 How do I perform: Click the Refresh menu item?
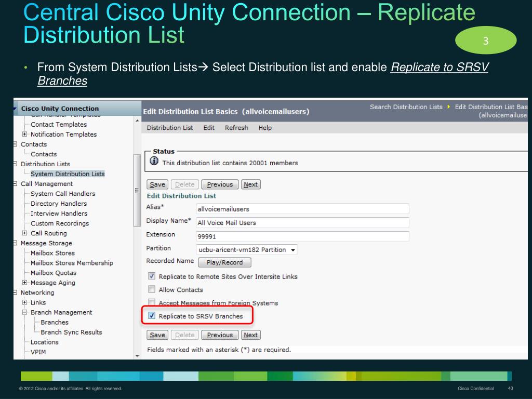pyautogui.click(x=236, y=127)
